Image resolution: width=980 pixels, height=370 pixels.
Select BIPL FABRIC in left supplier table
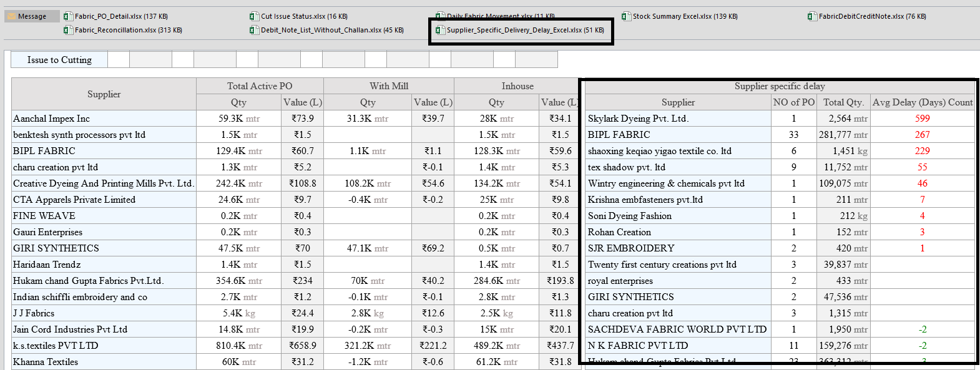(104, 151)
